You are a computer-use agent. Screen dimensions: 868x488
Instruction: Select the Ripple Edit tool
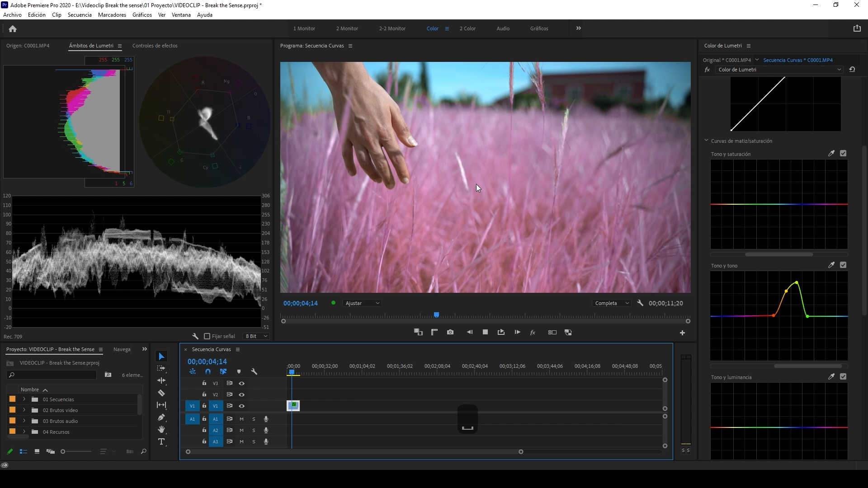(x=161, y=381)
